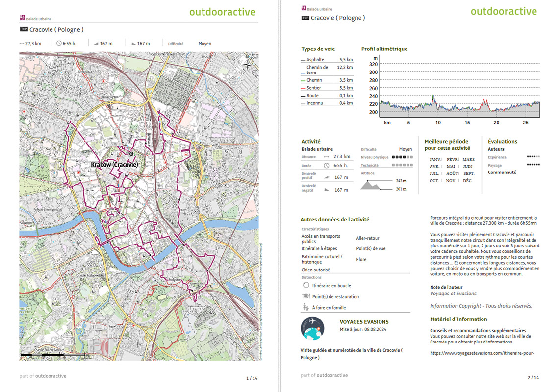Click the Chemin de terre blue line swatch

pos(303,73)
